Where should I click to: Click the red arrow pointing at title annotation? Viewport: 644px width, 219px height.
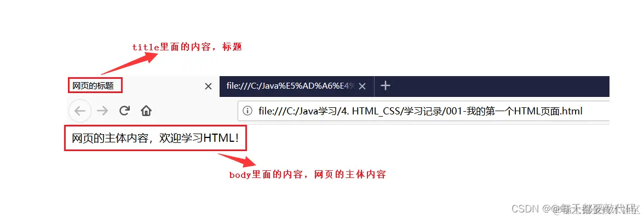(x=130, y=63)
